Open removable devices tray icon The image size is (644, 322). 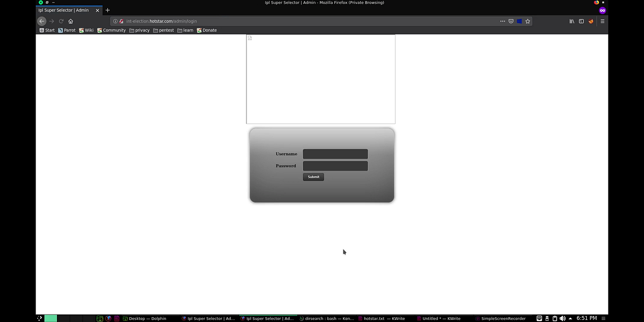547,318
